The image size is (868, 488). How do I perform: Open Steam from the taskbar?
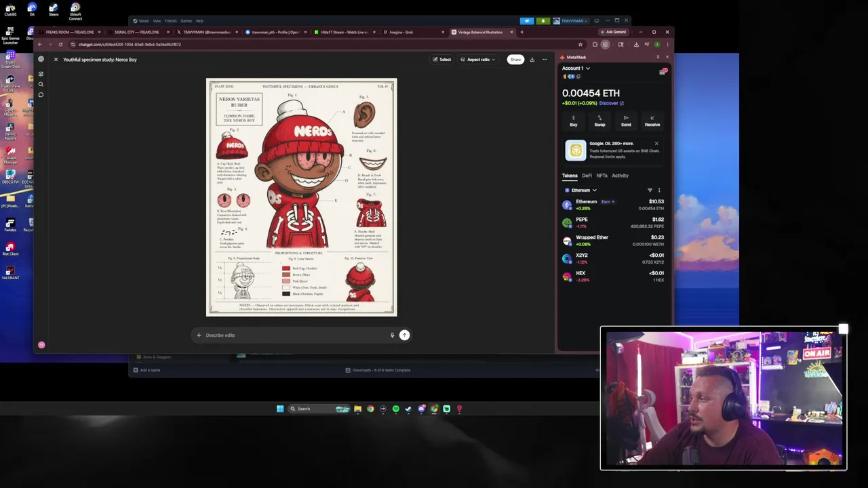[408, 409]
